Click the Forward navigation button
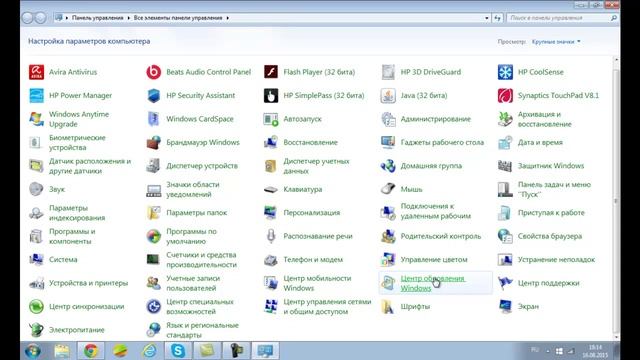The image size is (640, 360). pyautogui.click(x=40, y=18)
